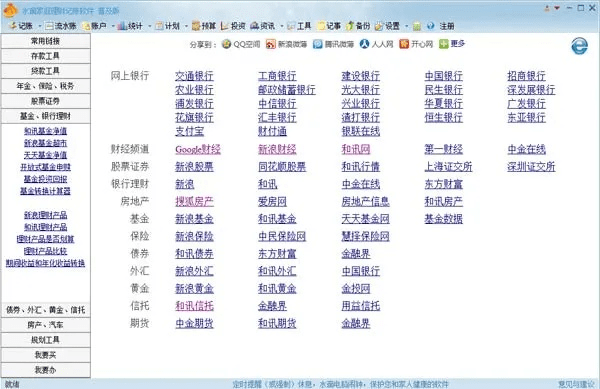Viewport: 600px width, 389px height.
Task: Open the 交通银行 online bank link
Action: click(x=194, y=76)
